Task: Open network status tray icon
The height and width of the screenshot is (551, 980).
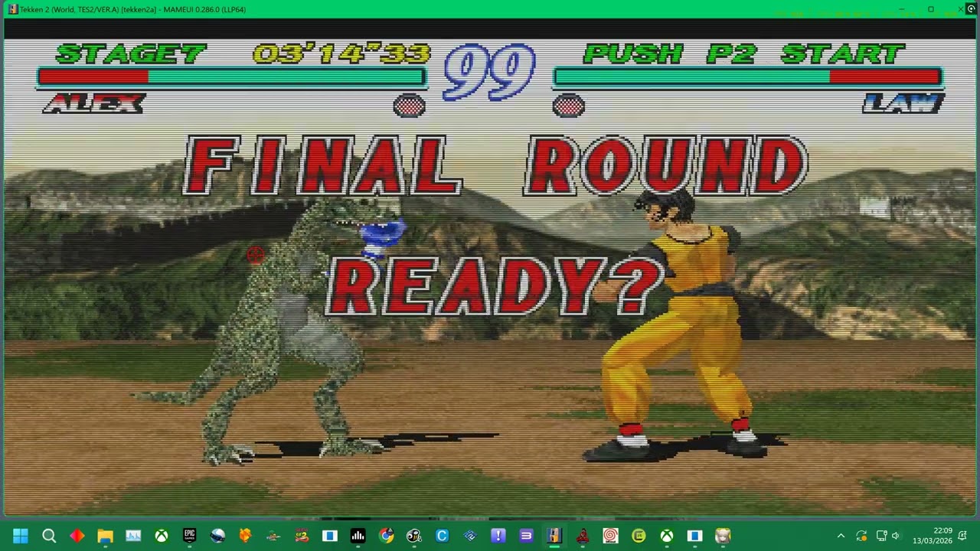Action: (881, 536)
